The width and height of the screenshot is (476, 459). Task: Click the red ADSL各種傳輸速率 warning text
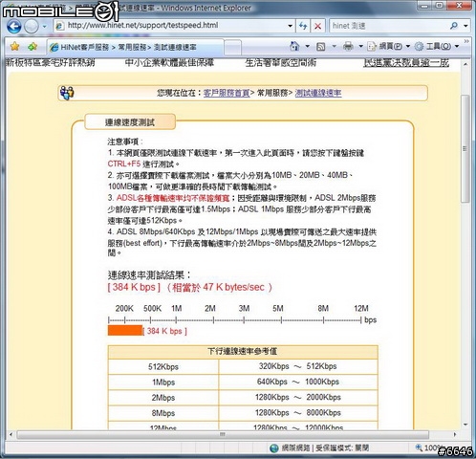pyautogui.click(x=173, y=198)
